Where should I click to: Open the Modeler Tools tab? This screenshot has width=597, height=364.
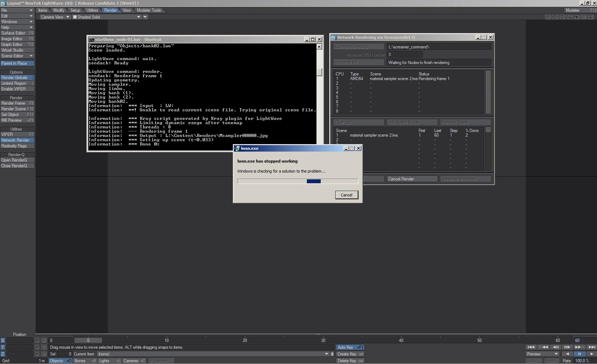tap(149, 10)
